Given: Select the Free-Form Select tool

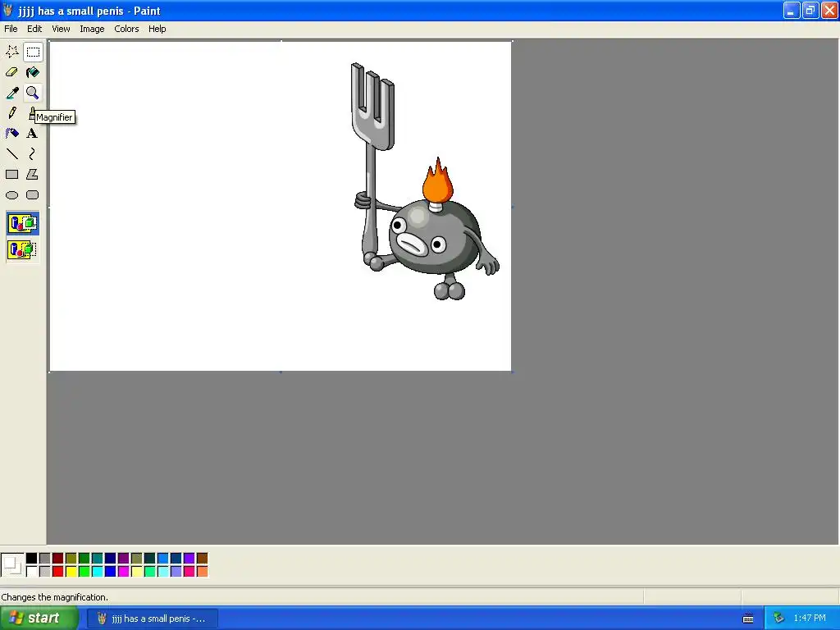Looking at the screenshot, I should (x=12, y=52).
